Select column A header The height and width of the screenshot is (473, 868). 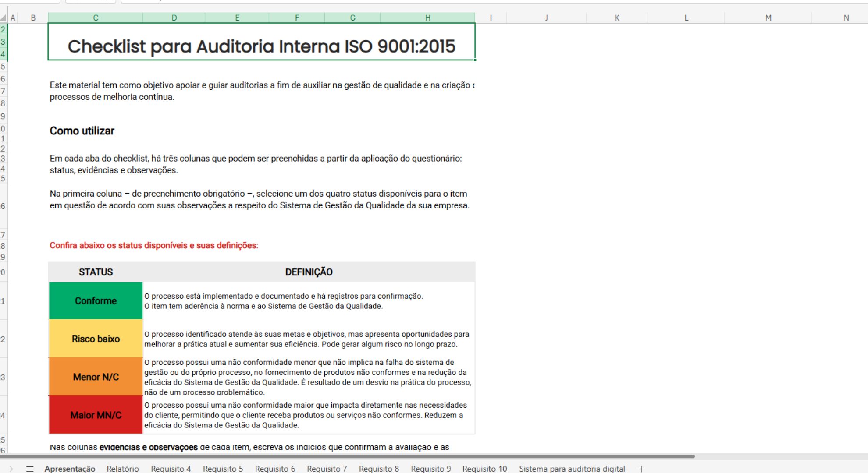tap(13, 18)
